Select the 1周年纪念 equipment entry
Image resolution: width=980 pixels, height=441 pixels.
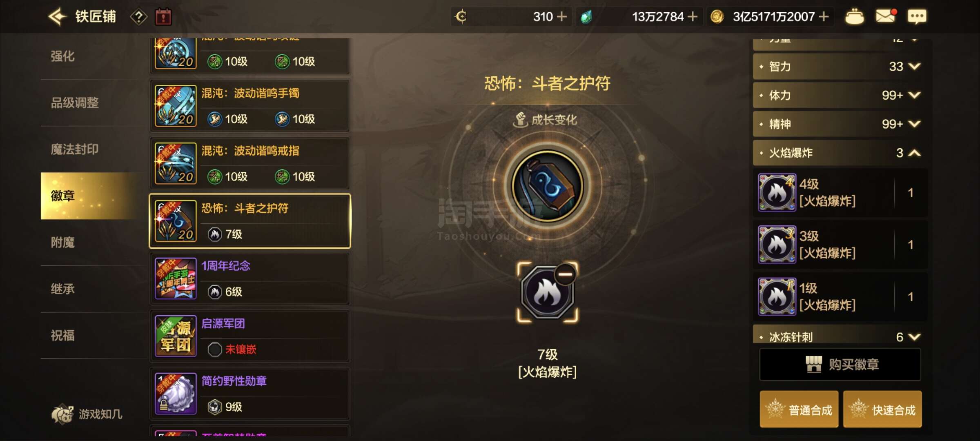pyautogui.click(x=250, y=279)
